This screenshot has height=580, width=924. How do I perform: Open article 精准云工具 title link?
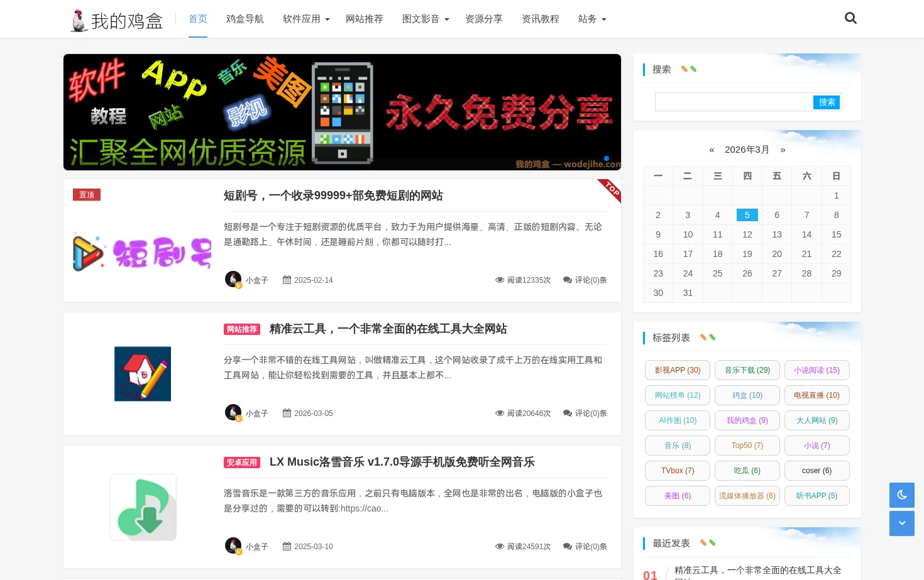(388, 329)
